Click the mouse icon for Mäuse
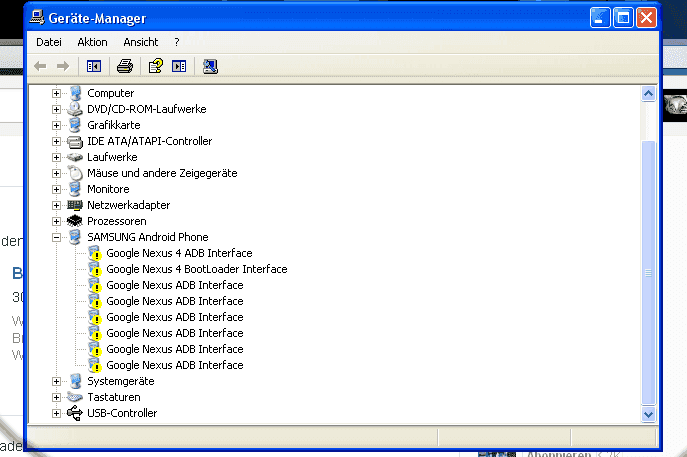 point(75,173)
